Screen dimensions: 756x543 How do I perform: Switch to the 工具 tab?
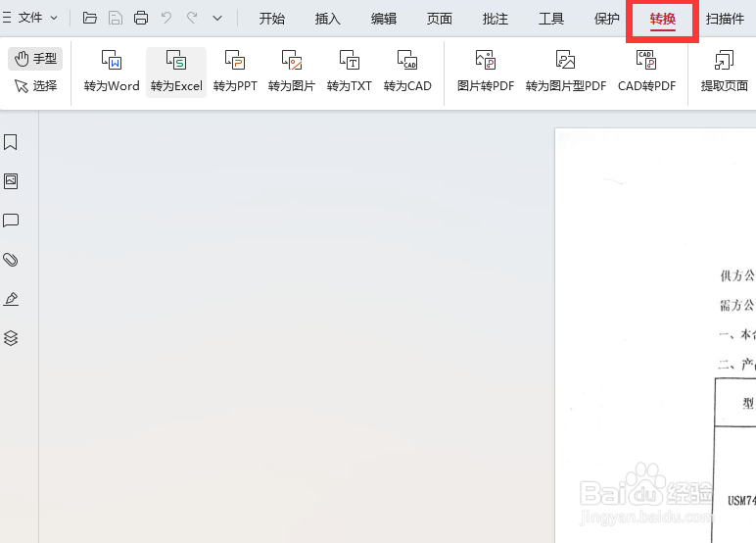coord(551,19)
